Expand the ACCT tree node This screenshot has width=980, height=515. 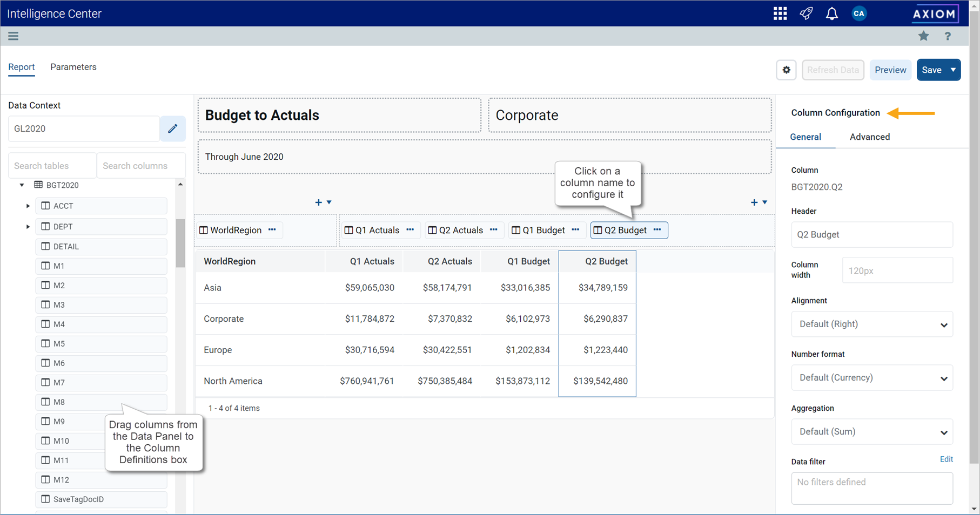(x=28, y=206)
